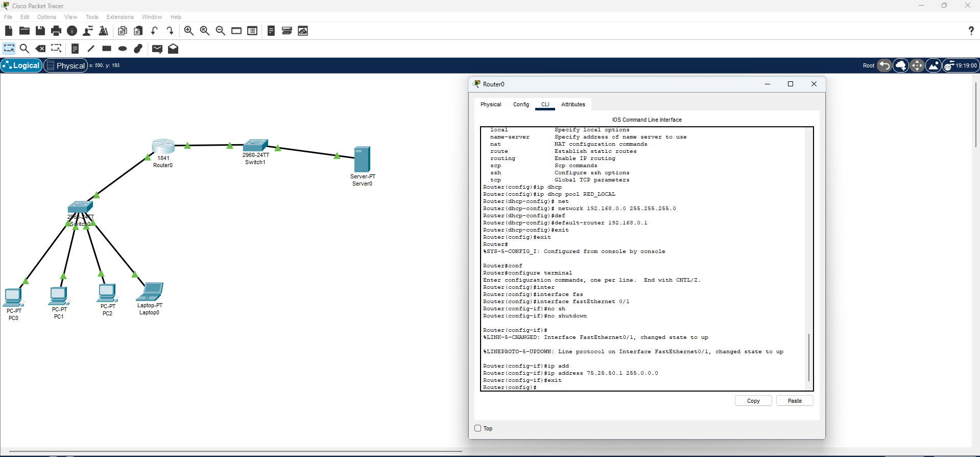Open the Command Log icon
Image resolution: width=980 pixels, height=457 pixels.
(271, 31)
